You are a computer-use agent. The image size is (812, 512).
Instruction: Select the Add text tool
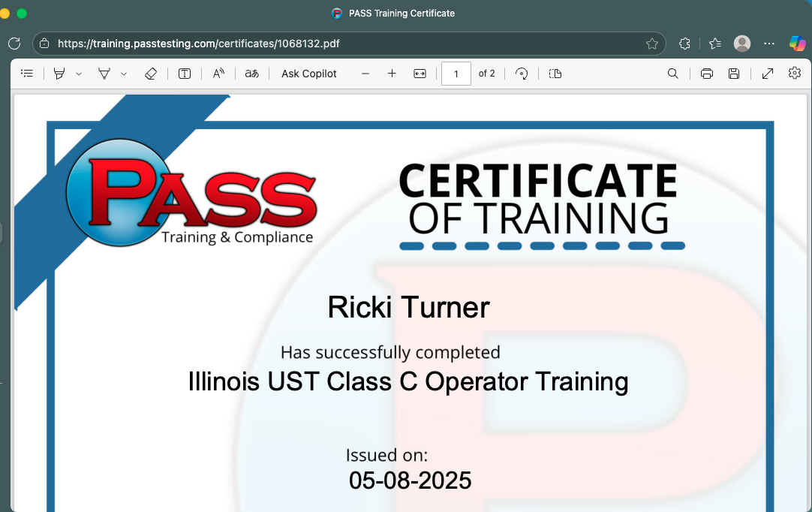coord(185,74)
